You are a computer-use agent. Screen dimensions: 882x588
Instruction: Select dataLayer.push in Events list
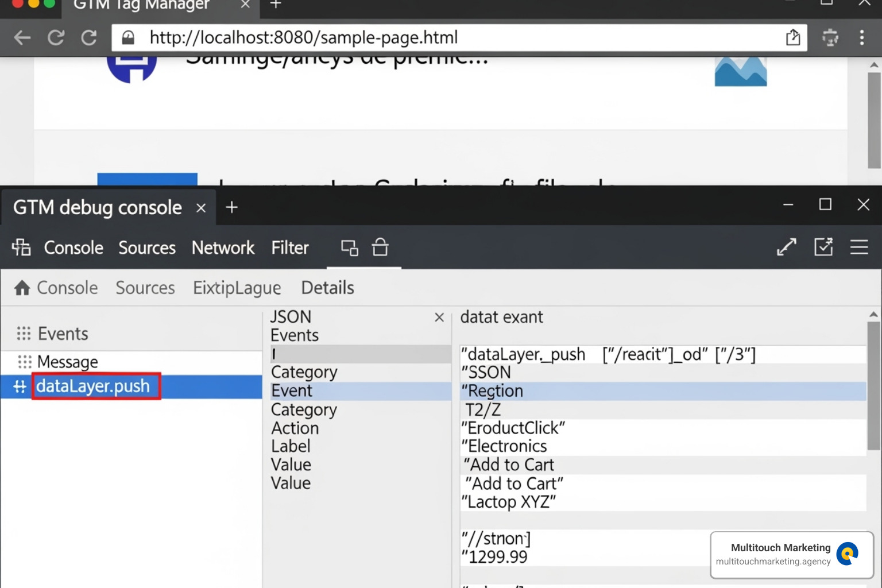(93, 386)
